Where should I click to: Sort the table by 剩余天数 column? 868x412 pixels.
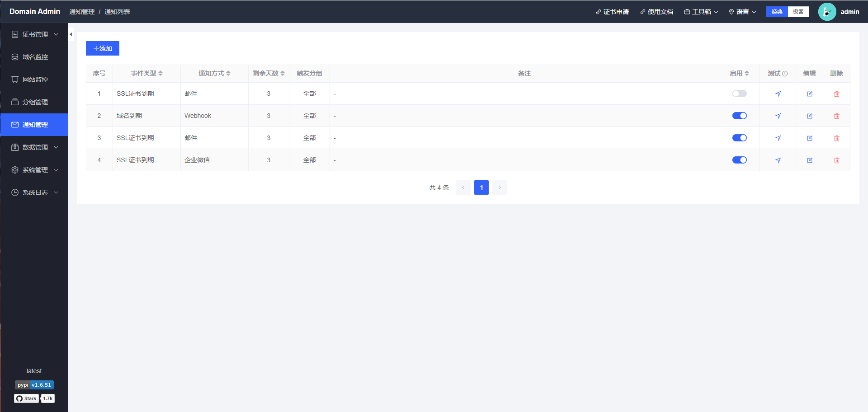[x=269, y=73]
